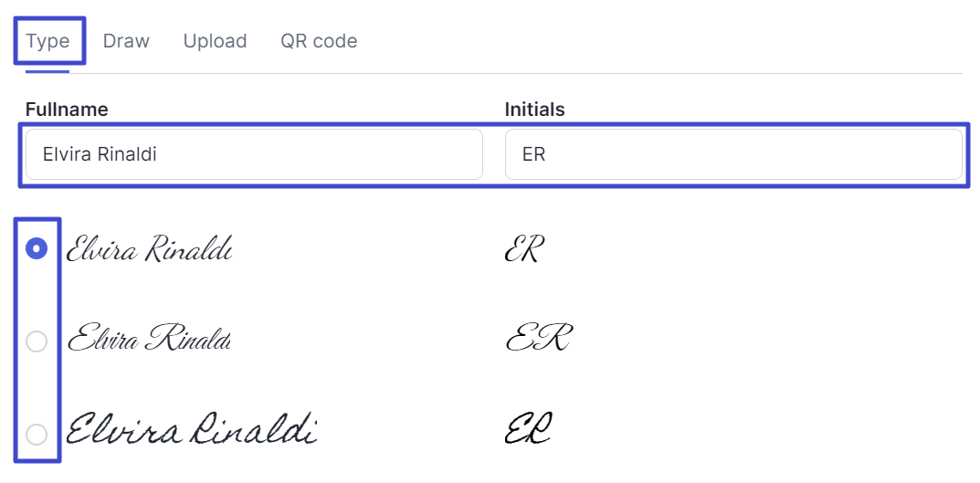Click the typed ER text in Initials field

click(x=533, y=154)
